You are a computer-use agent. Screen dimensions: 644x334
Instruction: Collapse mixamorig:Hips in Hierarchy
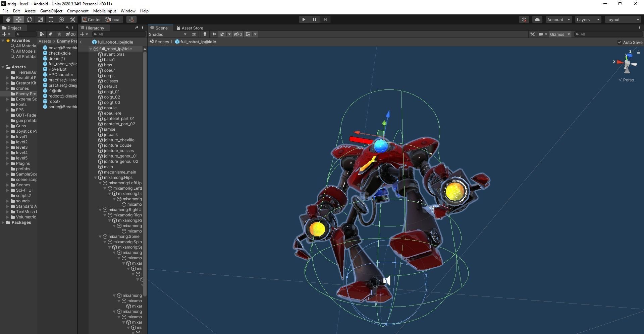pyautogui.click(x=96, y=178)
